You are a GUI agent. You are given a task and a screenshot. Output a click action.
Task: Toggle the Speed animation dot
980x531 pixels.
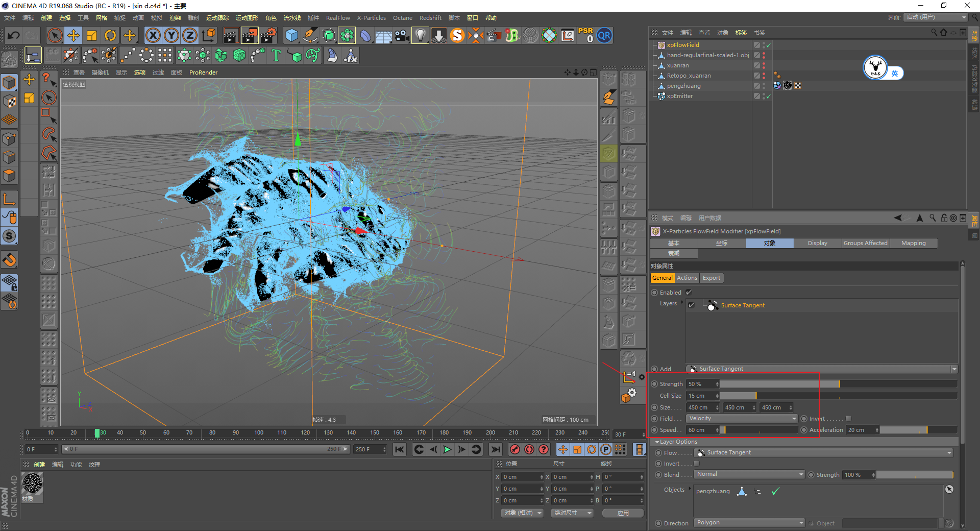coord(654,430)
